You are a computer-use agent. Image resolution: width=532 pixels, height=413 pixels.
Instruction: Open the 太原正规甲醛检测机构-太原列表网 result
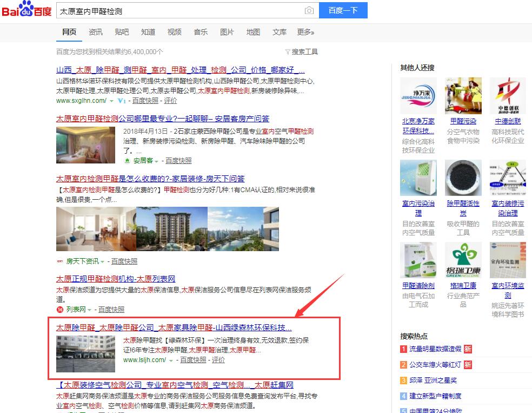116,279
